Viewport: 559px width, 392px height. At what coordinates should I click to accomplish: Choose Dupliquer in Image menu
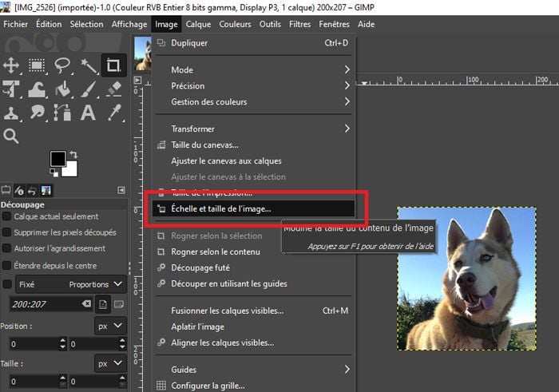tap(254, 43)
